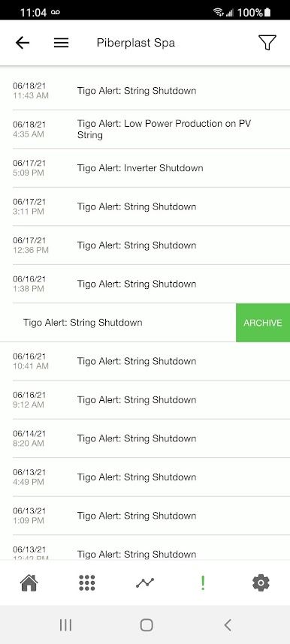290x644 pixels.
Task: Tap the back arrow in the header
Action: 23,43
